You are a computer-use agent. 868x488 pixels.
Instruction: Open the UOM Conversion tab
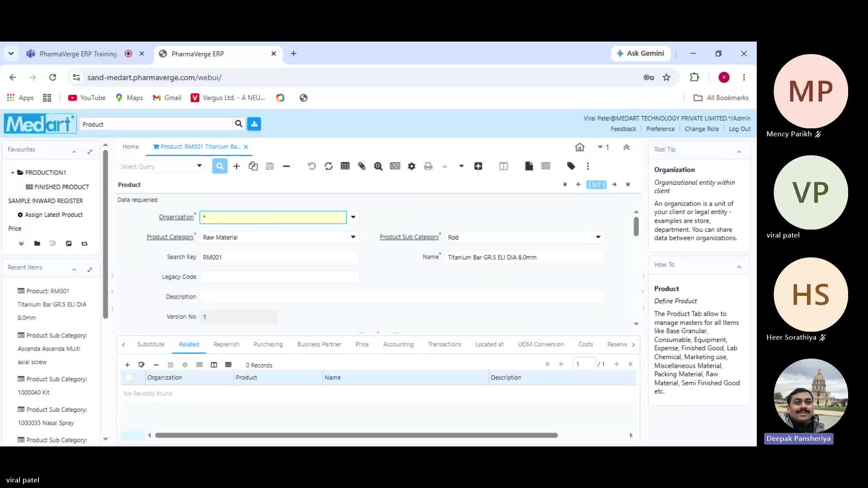click(x=541, y=344)
